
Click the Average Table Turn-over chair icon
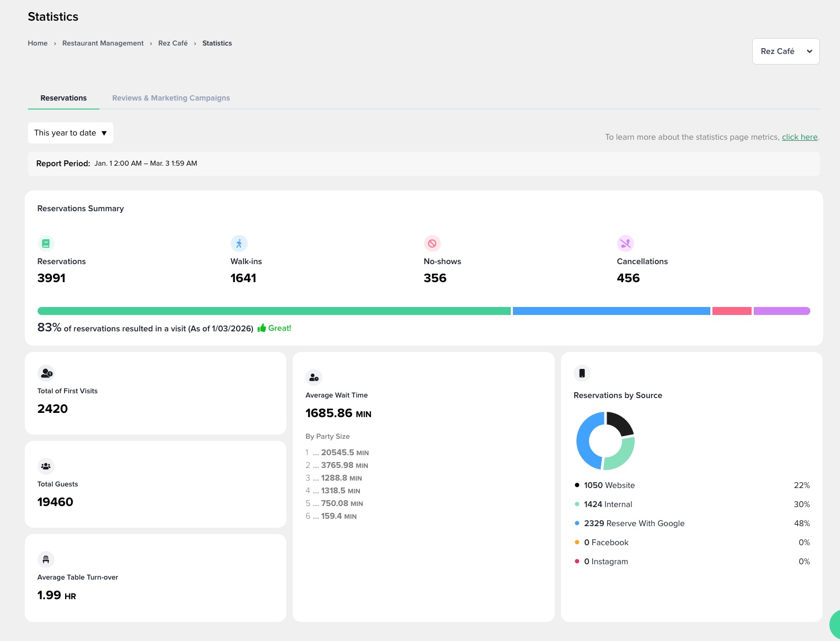(46, 559)
